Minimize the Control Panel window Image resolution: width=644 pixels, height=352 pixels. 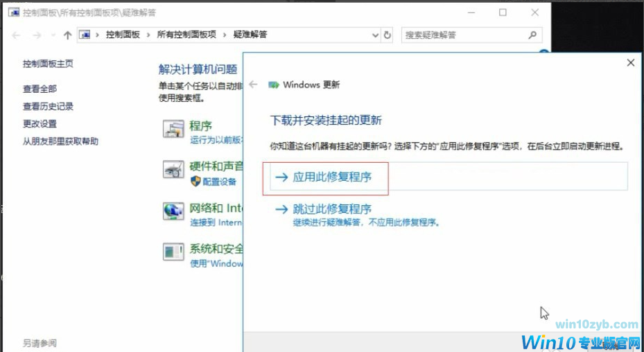point(471,12)
